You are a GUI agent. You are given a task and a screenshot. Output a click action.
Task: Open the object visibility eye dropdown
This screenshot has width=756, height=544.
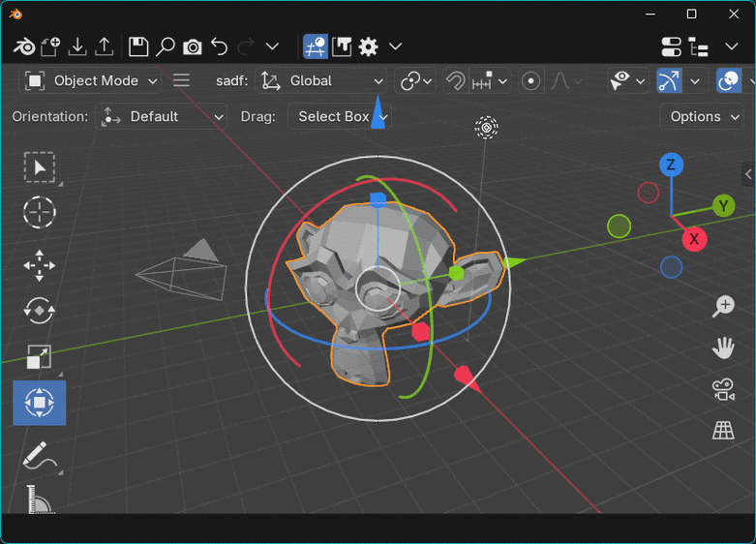pyautogui.click(x=627, y=81)
